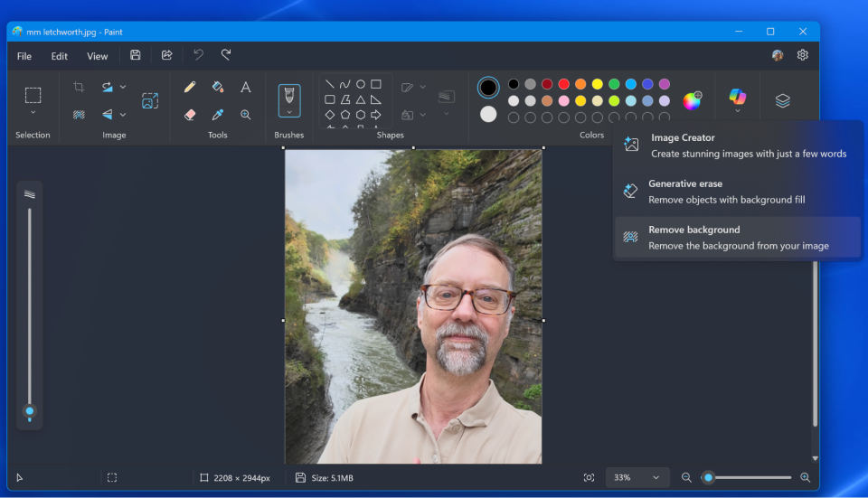Click the Share icon
This screenshot has height=498, width=868.
(166, 55)
